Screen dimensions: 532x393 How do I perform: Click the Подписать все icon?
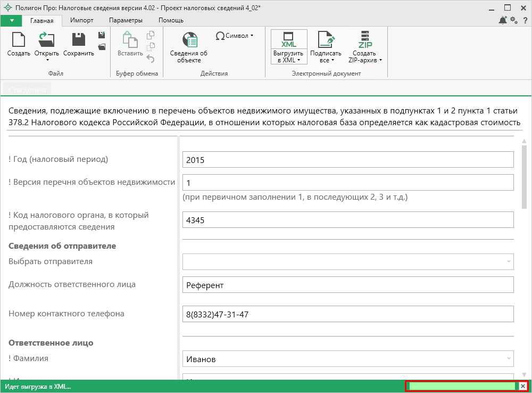326,40
